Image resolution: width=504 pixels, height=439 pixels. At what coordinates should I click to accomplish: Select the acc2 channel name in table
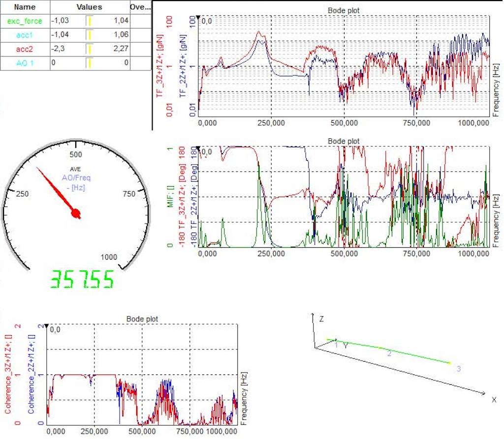pyautogui.click(x=25, y=49)
